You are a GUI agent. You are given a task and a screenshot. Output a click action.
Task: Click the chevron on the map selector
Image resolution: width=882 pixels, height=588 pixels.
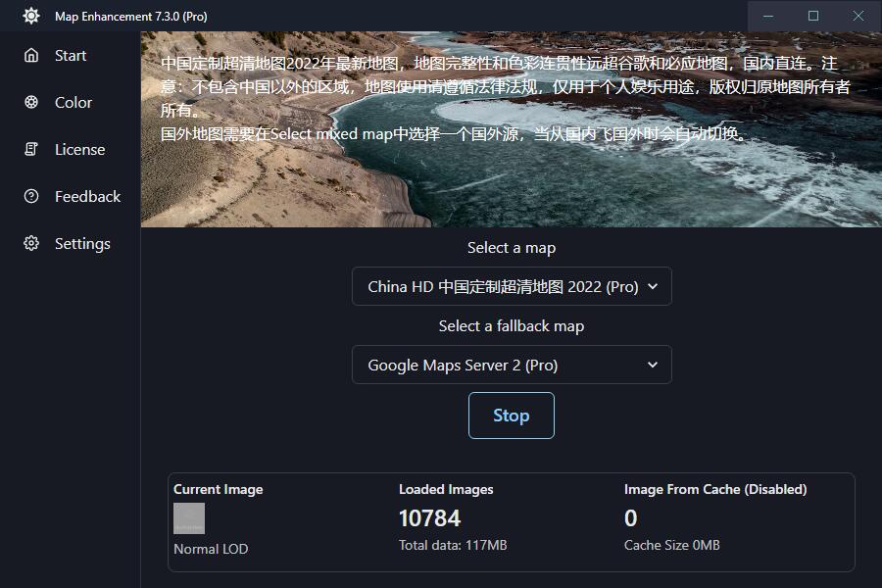tap(656, 286)
